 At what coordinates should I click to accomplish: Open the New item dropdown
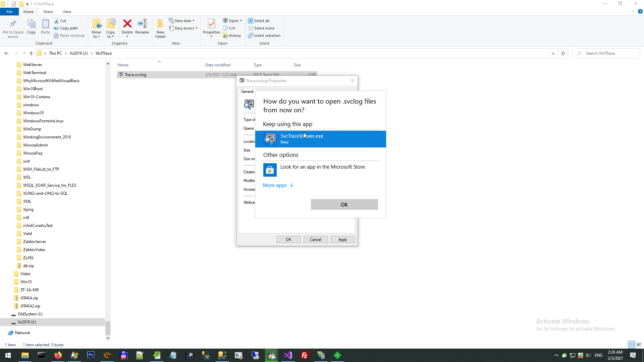click(x=181, y=21)
